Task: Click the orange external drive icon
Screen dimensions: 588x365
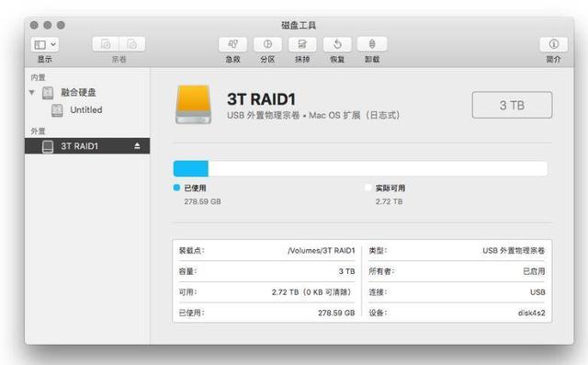Action: click(193, 105)
